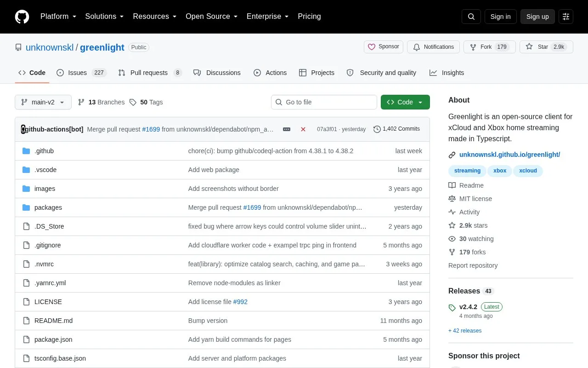Open the Actions tab
The image size is (588, 368).
[270, 73]
